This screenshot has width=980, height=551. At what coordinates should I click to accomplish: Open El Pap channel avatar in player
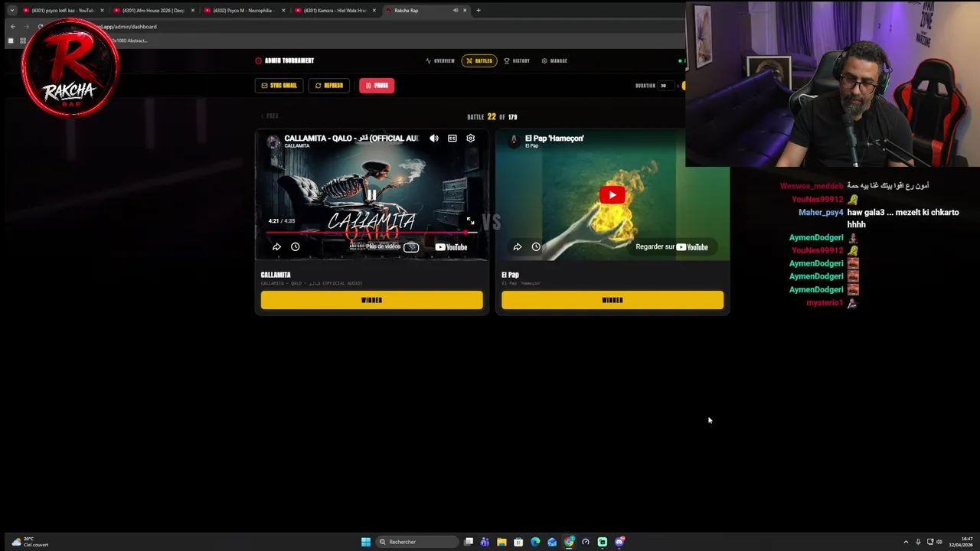pos(514,141)
